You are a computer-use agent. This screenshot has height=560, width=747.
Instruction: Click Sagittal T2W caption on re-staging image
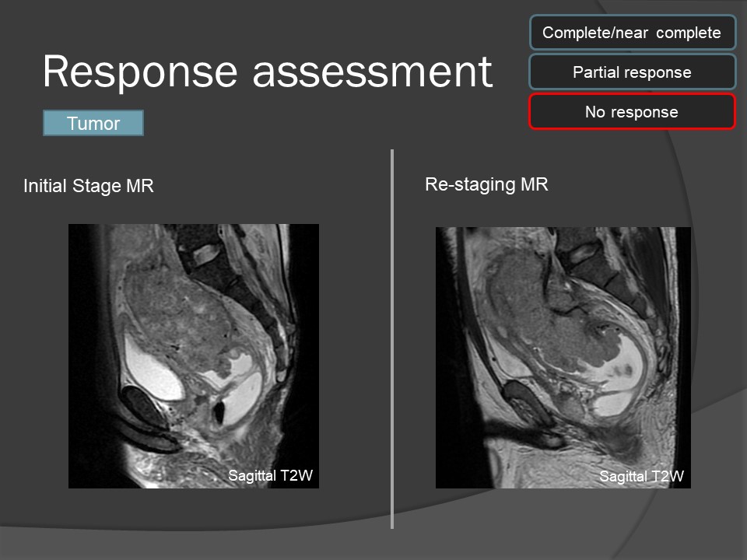641,477
